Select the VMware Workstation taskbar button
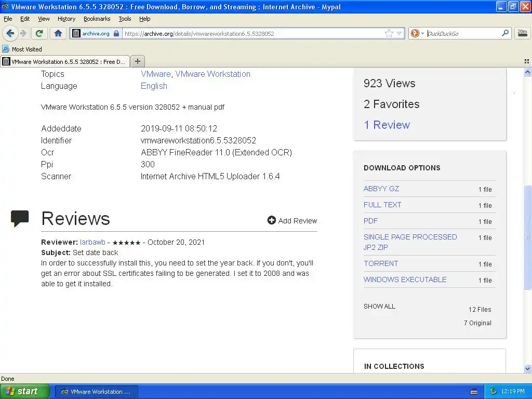The image size is (532, 399). (x=96, y=392)
